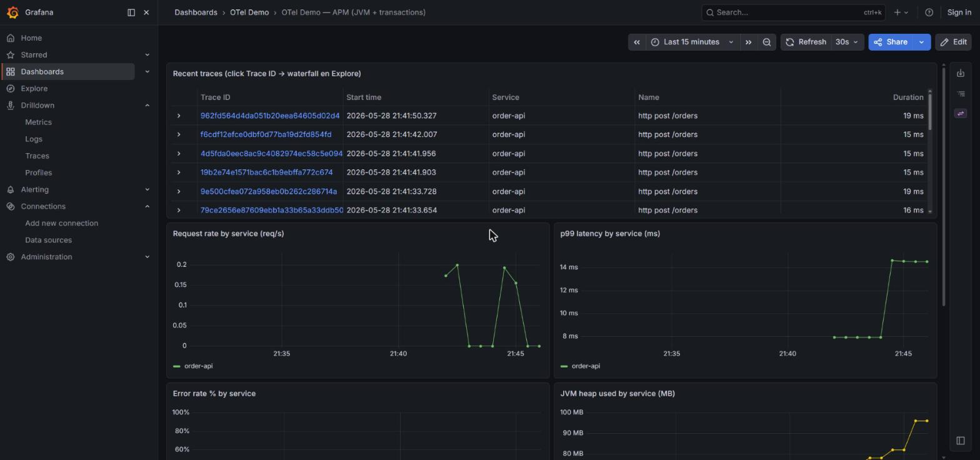Sort by Trace ID column header
The image size is (980, 460).
coord(215,97)
